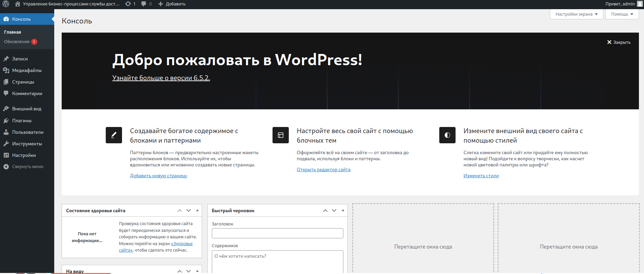Click the Плагины plug icon
The image size is (644, 274).
6,121
